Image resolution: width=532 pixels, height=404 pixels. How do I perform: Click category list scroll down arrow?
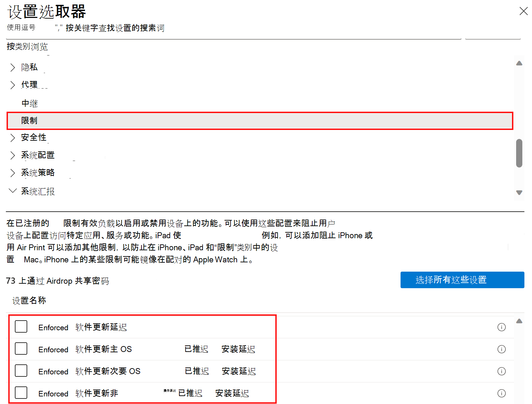tap(519, 193)
